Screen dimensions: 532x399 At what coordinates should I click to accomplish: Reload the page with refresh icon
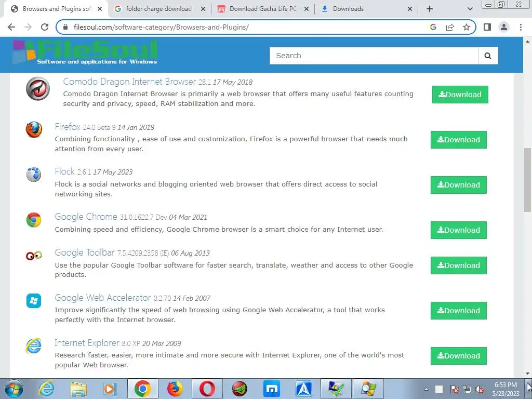(45, 27)
